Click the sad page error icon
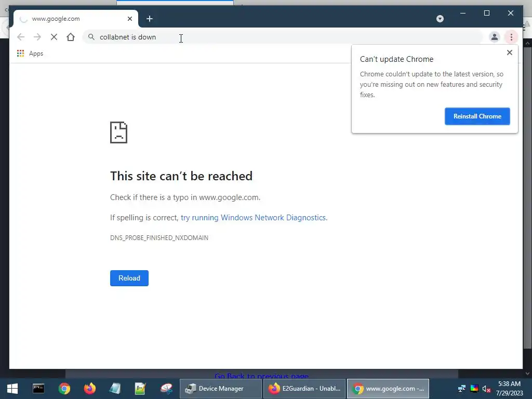This screenshot has height=399, width=532. pos(119,132)
